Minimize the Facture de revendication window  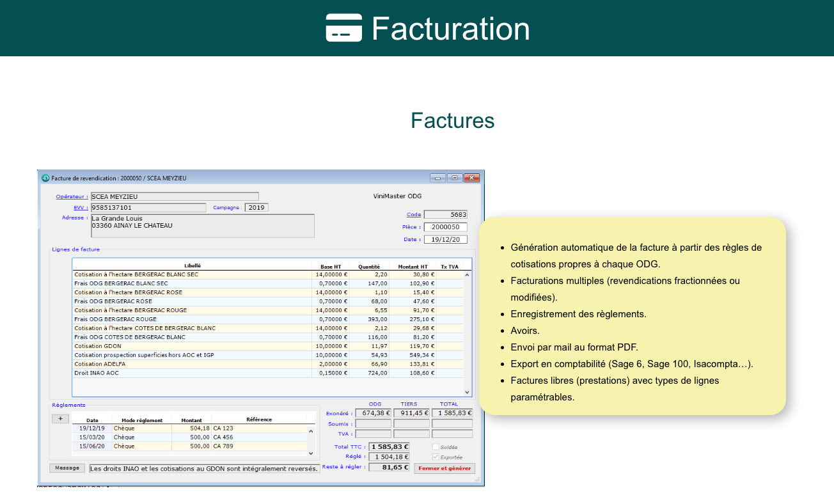(x=437, y=178)
